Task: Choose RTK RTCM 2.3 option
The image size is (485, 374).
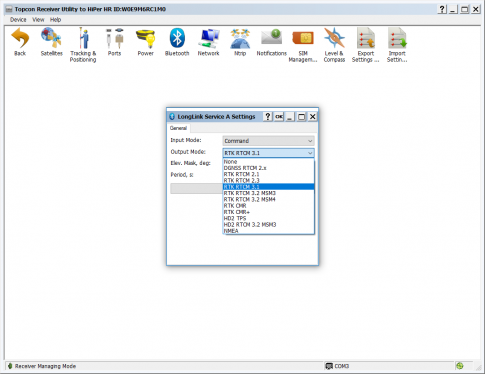Action: [268, 181]
